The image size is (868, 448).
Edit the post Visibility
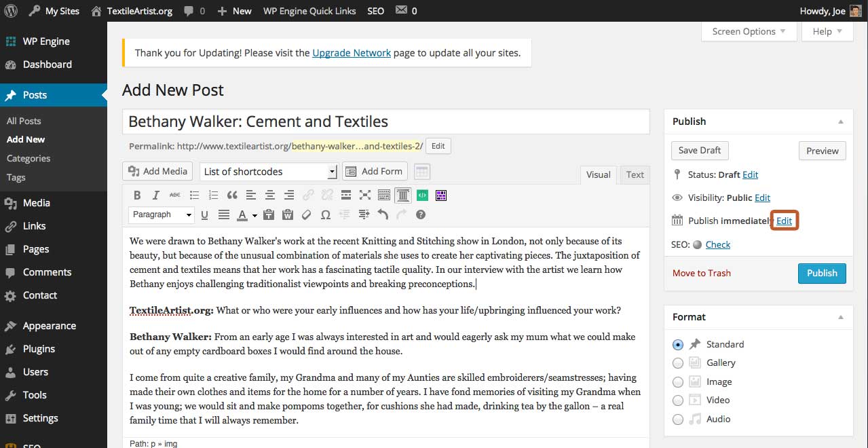[x=762, y=198]
